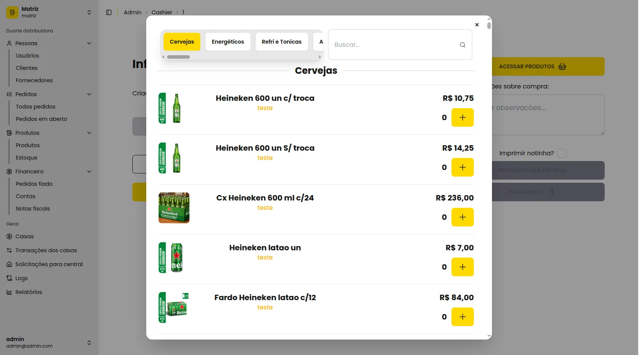644x355 pixels.
Task: Open Pedidos fiado page
Action: [x=34, y=184]
